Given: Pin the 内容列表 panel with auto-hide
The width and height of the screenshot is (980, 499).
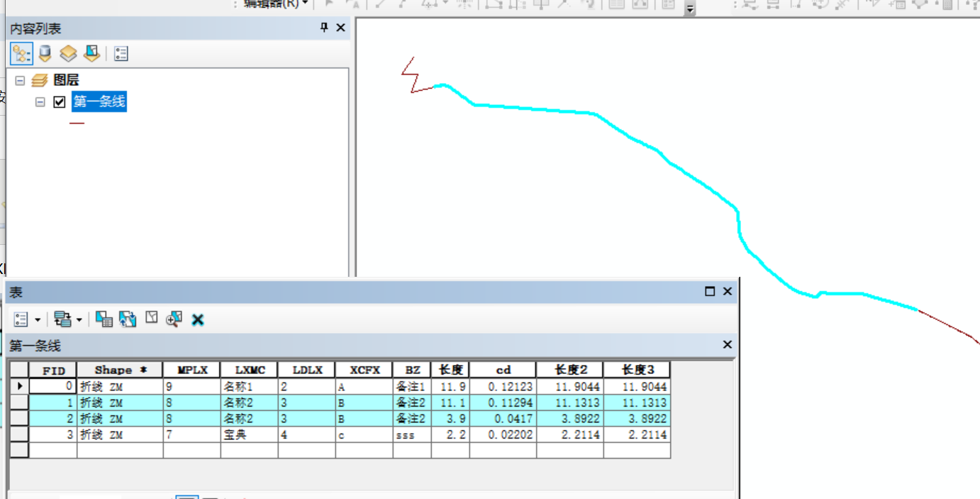Looking at the screenshot, I should point(324,28).
